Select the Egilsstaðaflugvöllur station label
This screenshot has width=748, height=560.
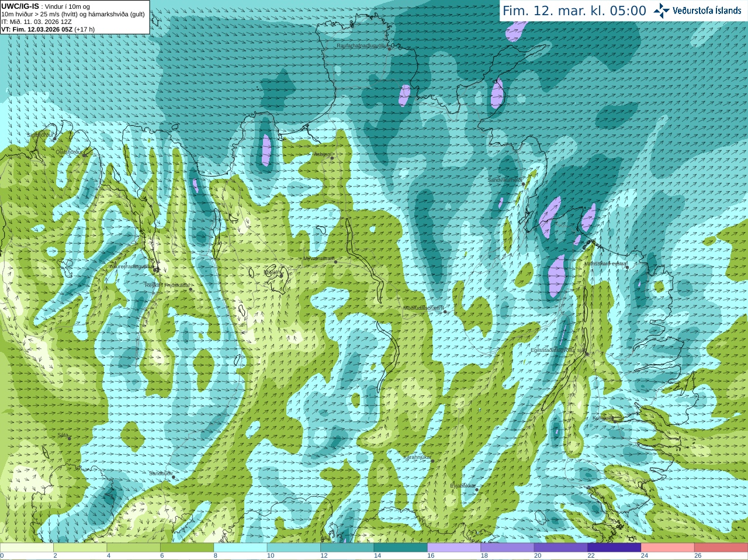[x=557, y=350]
